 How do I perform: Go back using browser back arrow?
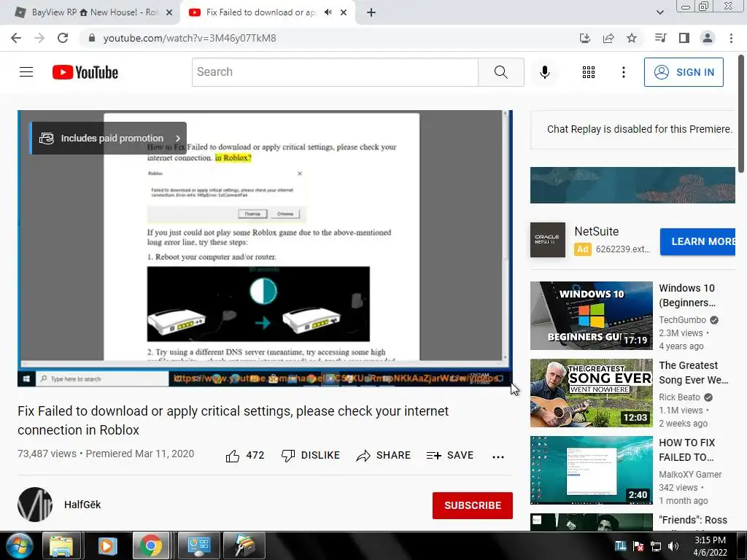click(16, 38)
